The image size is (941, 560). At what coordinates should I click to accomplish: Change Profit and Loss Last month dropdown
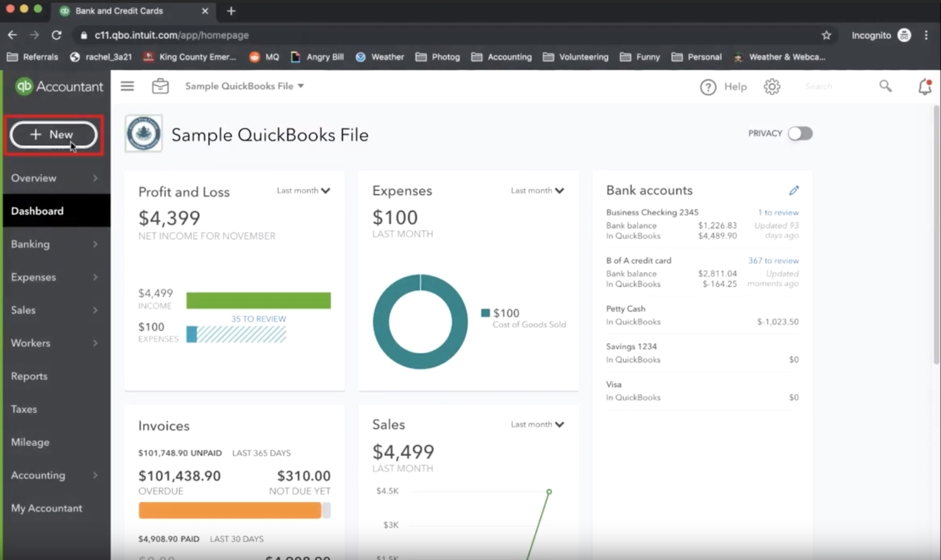tap(304, 191)
